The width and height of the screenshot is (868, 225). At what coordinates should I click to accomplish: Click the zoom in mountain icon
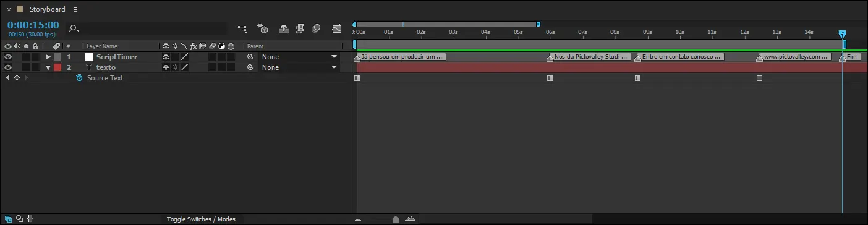coord(411,219)
